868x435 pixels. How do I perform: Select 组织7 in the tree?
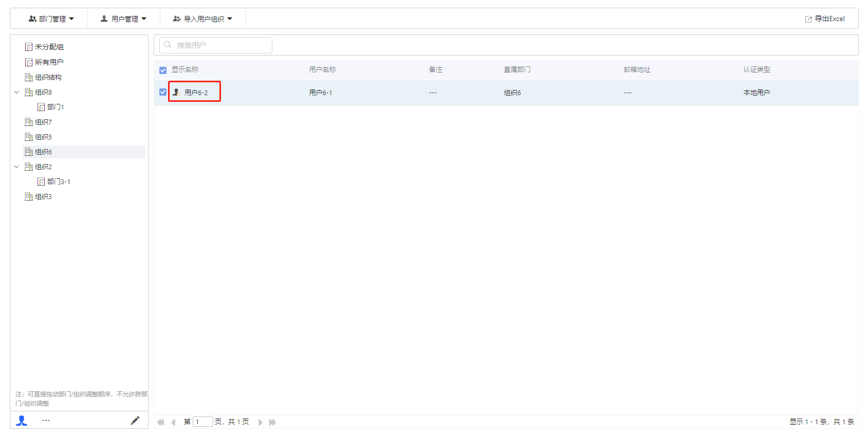(x=43, y=122)
